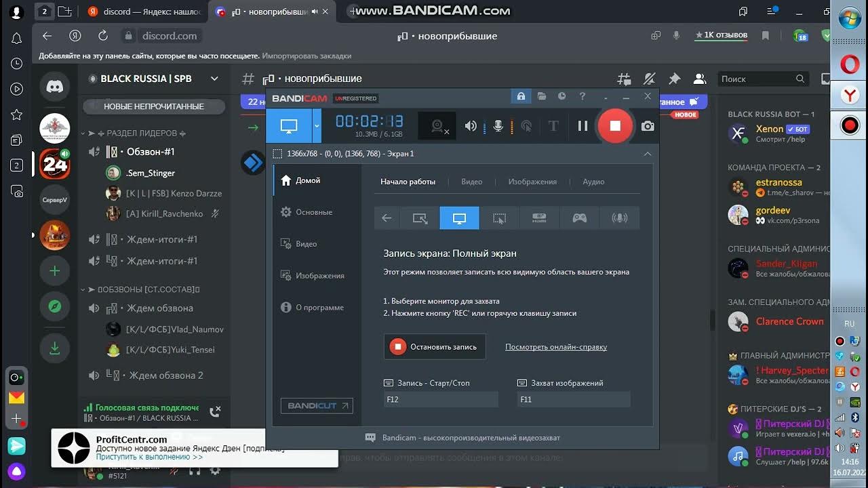Open pinned messages pin icon
Screen dimensions: 868x488
[x=675, y=79]
